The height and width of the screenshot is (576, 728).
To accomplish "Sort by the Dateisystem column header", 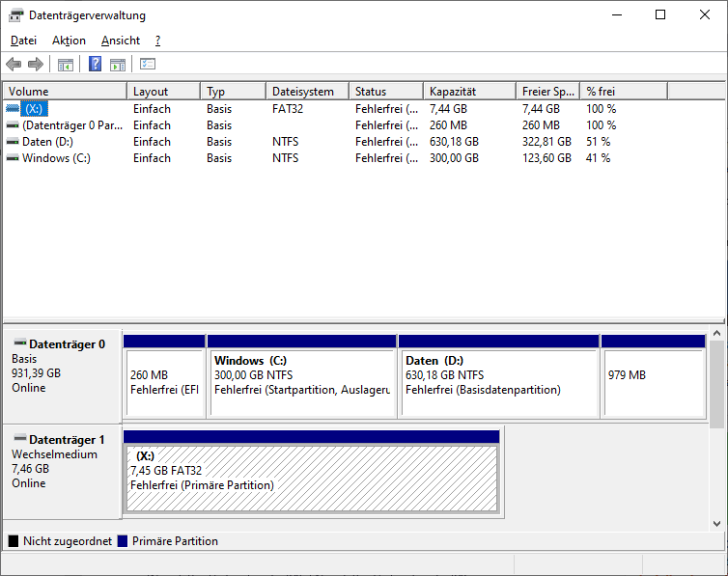I will (x=307, y=92).
